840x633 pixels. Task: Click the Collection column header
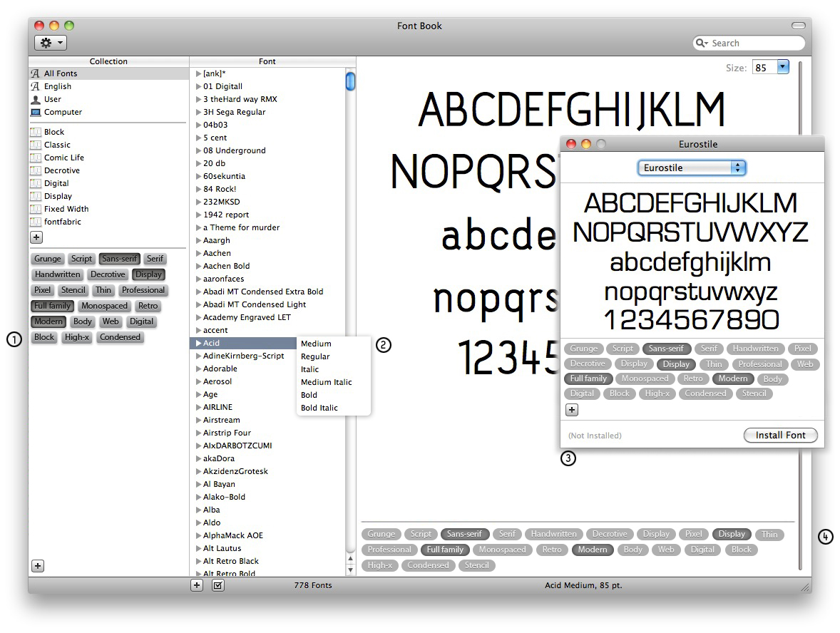[109, 61]
